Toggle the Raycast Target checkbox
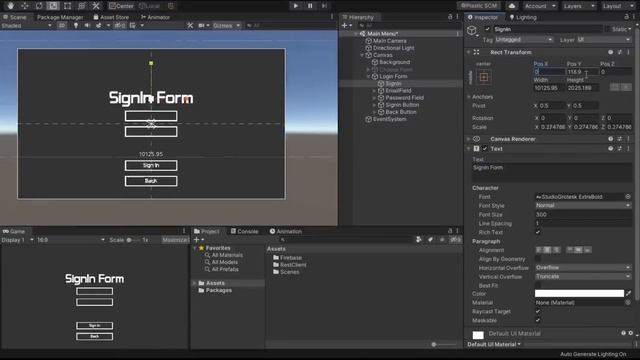Viewport: 640px width, 360px height. click(538, 311)
